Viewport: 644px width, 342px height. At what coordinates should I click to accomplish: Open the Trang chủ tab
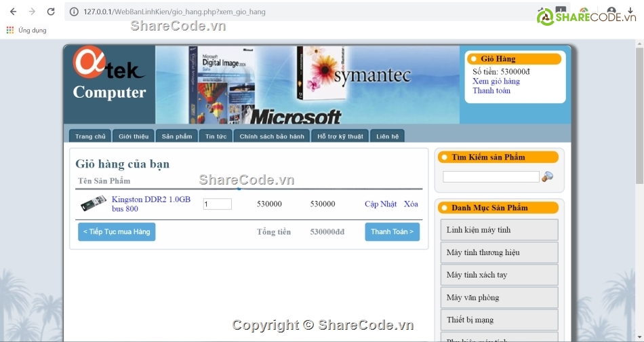(90, 136)
